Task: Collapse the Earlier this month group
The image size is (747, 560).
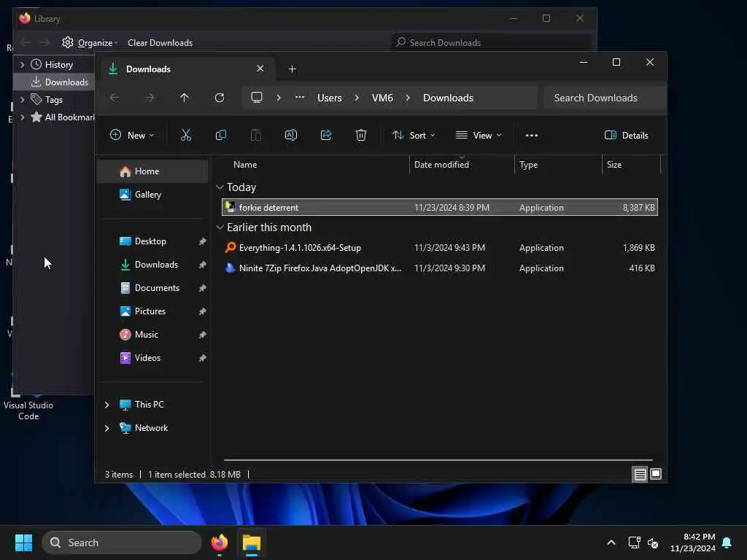Action: tap(220, 227)
